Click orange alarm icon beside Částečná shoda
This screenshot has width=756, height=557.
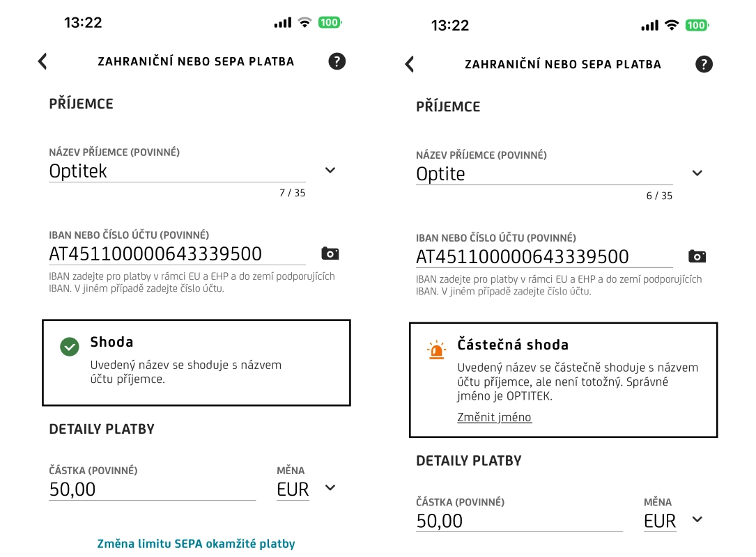pyautogui.click(x=436, y=350)
